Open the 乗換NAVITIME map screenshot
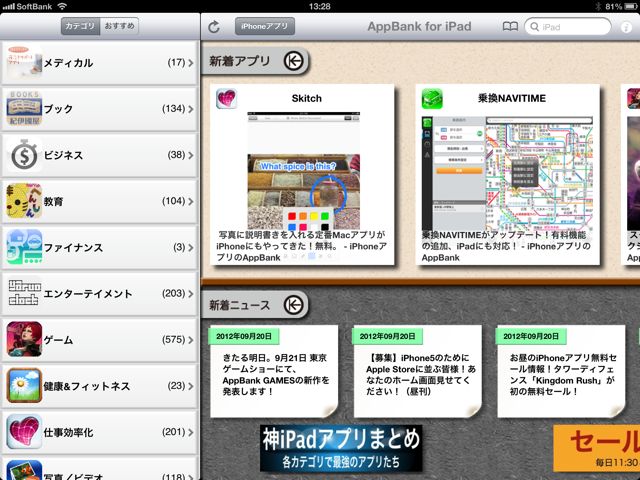The width and height of the screenshot is (640, 480). (x=507, y=173)
